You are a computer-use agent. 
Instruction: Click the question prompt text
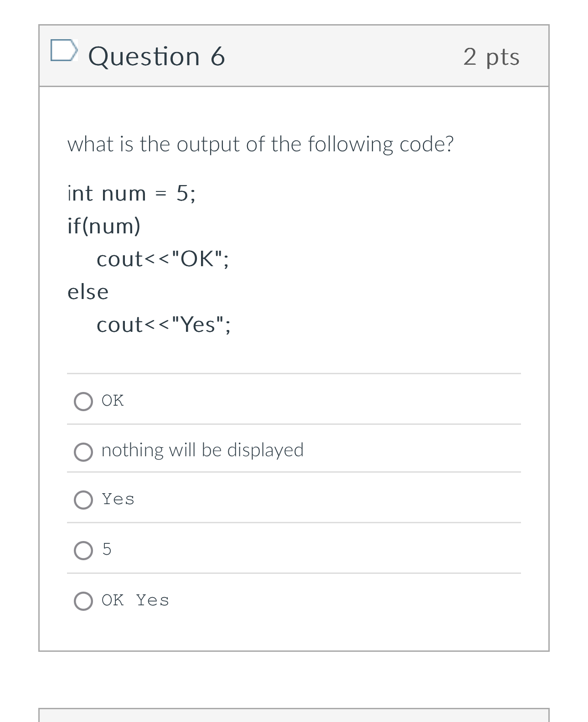pyautogui.click(x=260, y=144)
